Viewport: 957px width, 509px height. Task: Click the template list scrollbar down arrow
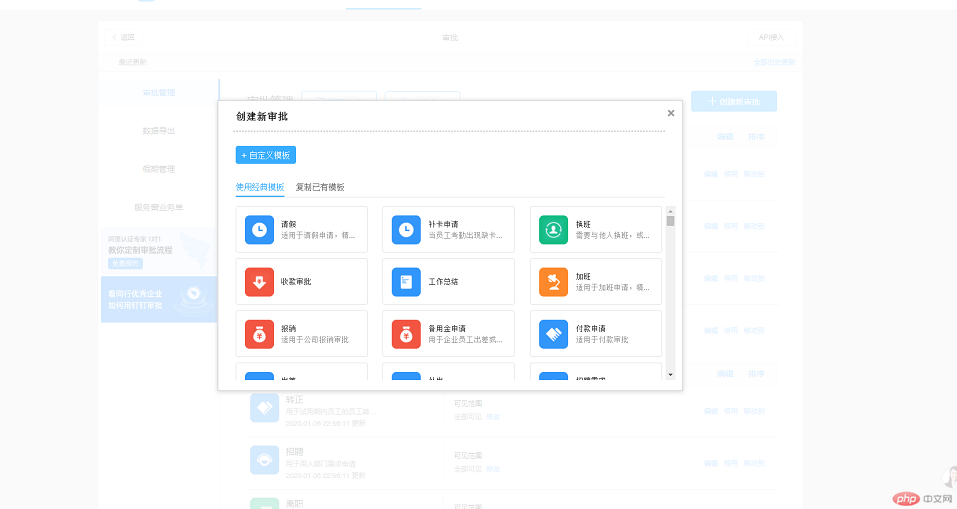pos(670,374)
